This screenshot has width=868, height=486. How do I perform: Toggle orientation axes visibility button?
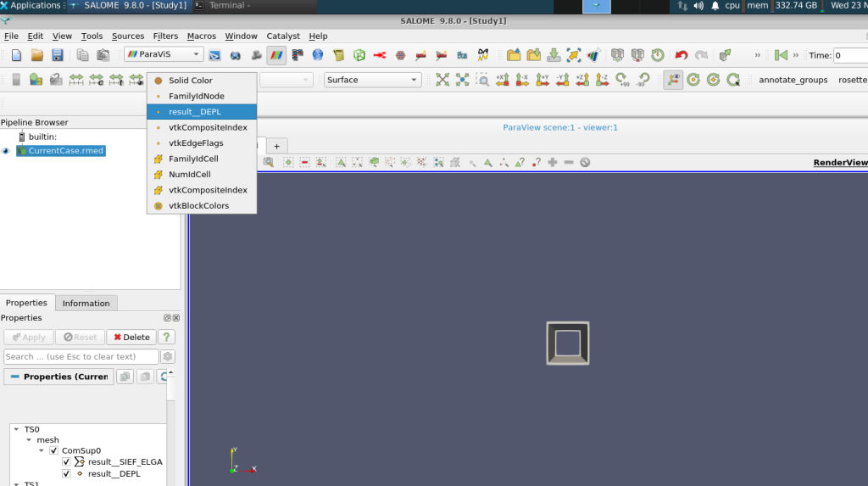[x=673, y=80]
